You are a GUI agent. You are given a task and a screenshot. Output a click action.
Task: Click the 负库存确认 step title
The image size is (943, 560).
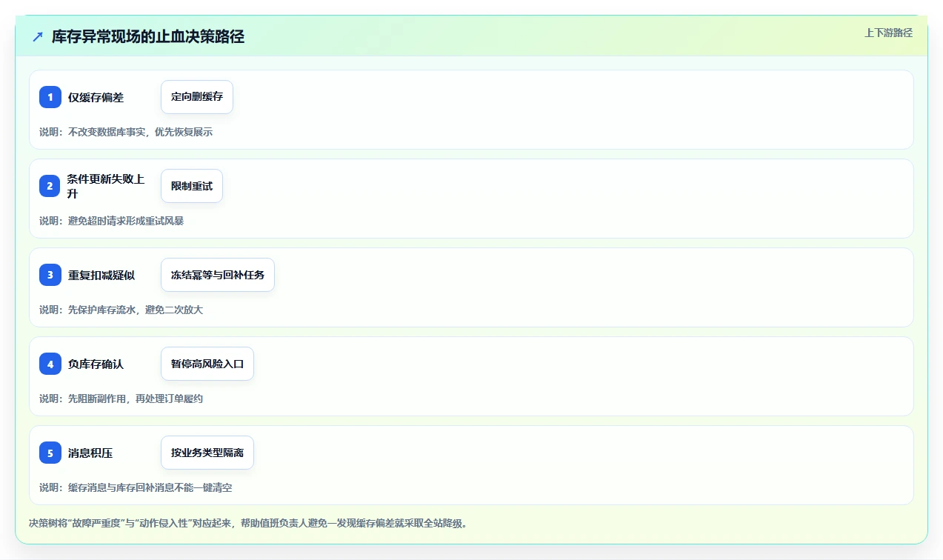pos(96,364)
